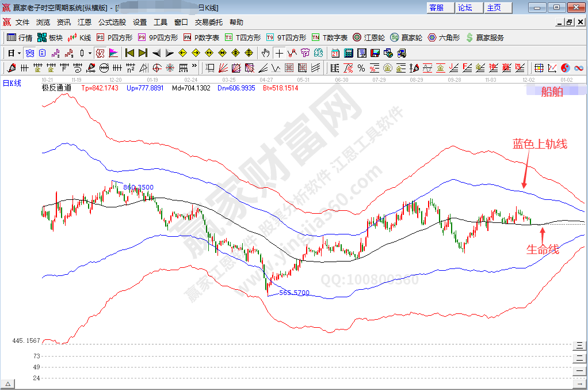Screen dimensions: 588x390
Task: Click the calendar date icon
Action: [x=335, y=53]
